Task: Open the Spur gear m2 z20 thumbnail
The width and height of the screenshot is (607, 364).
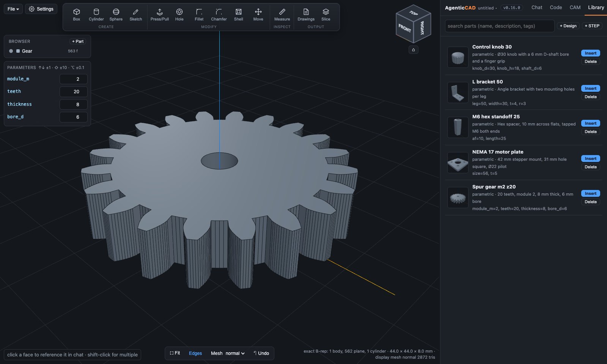Action: 458,198
